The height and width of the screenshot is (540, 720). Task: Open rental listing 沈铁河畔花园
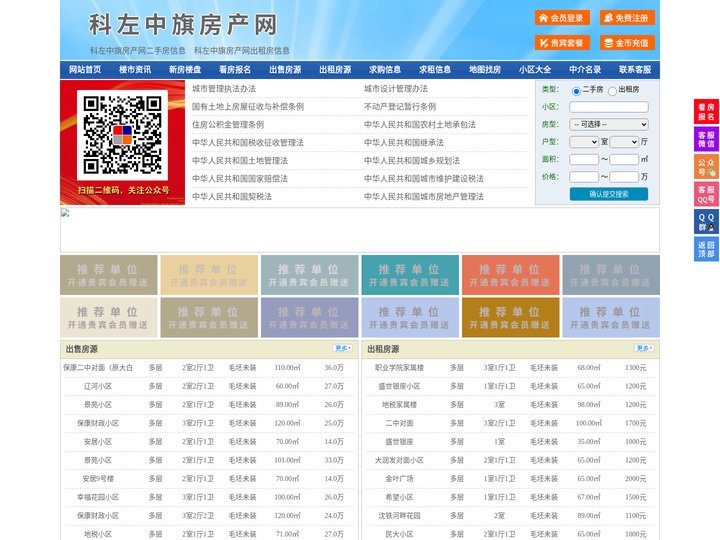tap(399, 516)
